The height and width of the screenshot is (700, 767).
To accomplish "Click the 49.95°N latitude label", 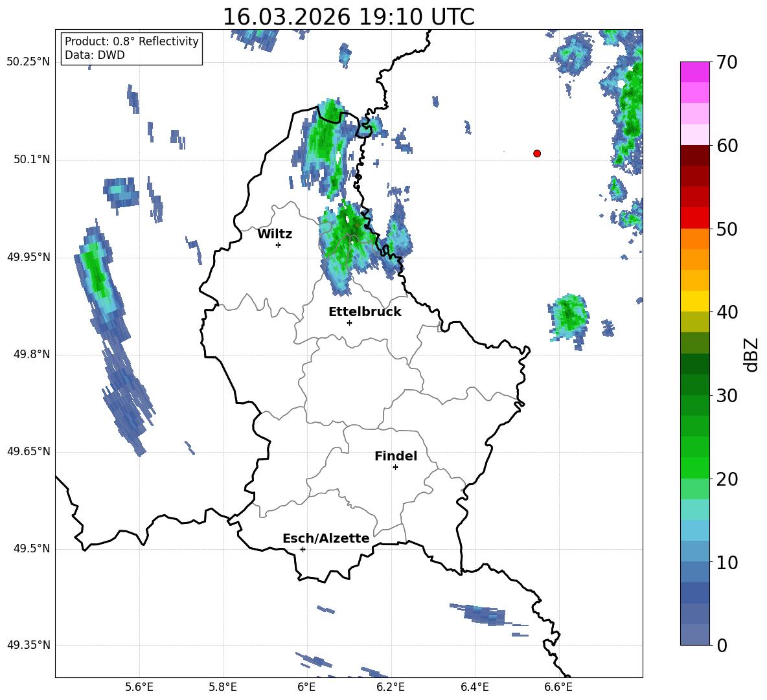I will [x=29, y=257].
